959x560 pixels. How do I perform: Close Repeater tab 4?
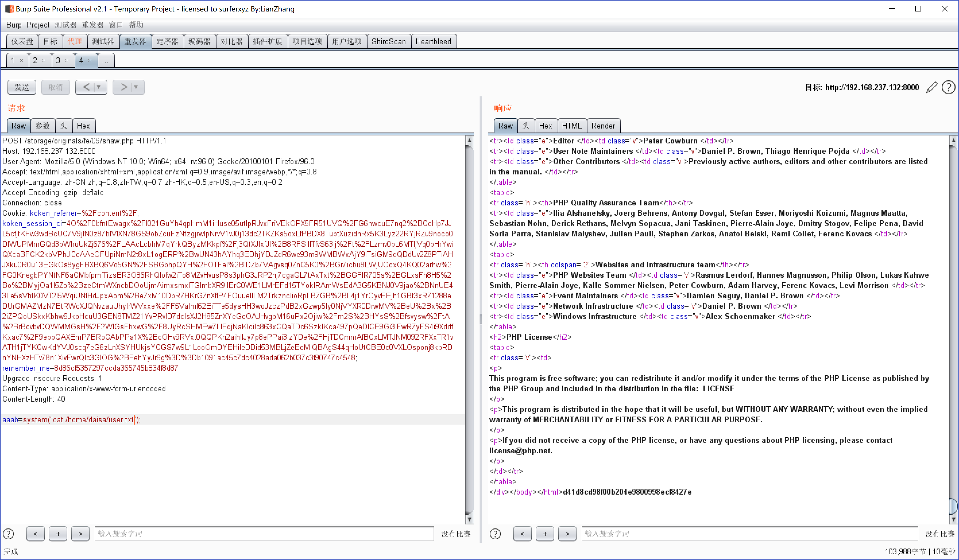(x=90, y=61)
